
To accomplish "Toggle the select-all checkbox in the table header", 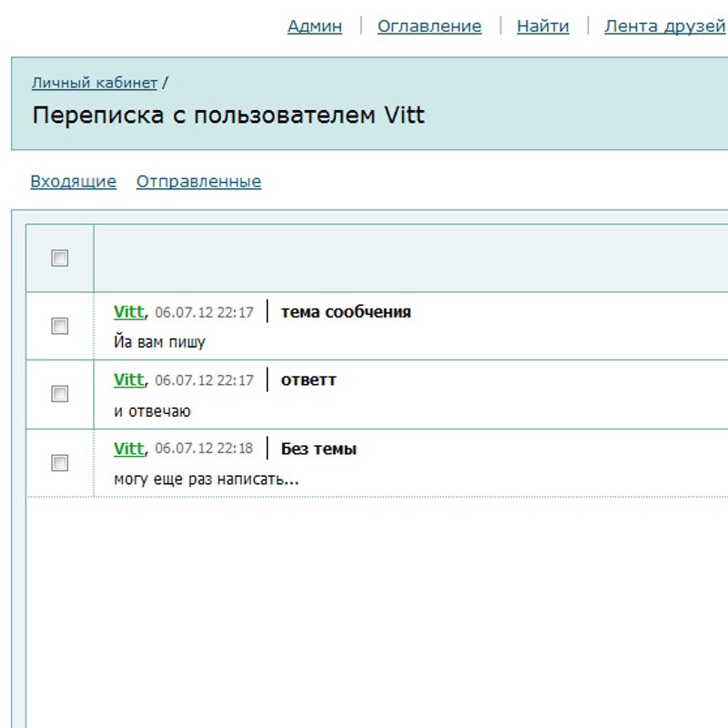I will (x=60, y=258).
